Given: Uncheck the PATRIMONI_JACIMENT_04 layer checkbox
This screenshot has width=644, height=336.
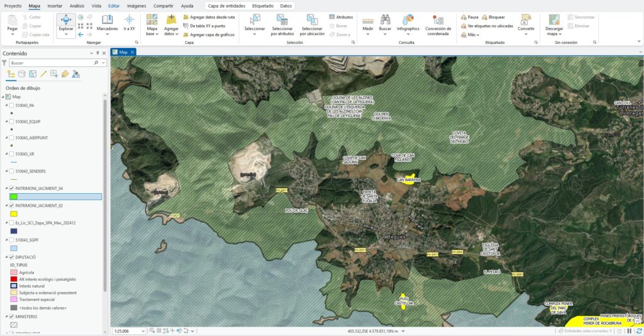Looking at the screenshot, I should (11, 188).
